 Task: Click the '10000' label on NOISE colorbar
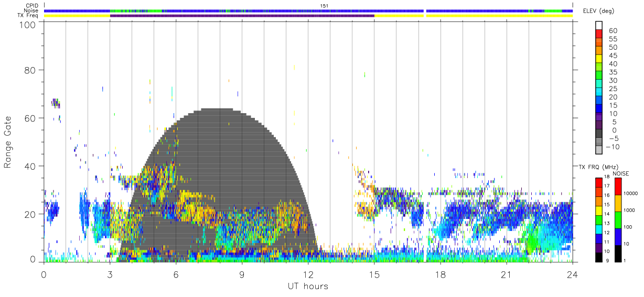(x=631, y=194)
